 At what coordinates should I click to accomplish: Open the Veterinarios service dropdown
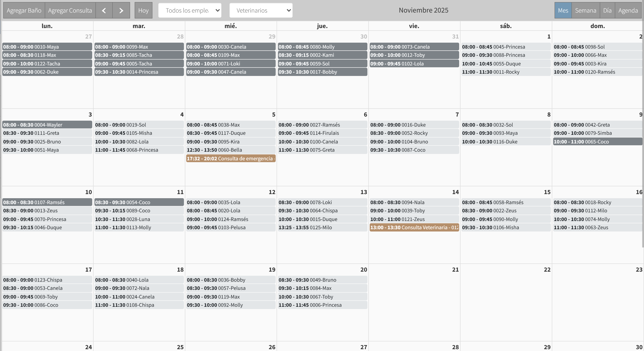pos(261,10)
